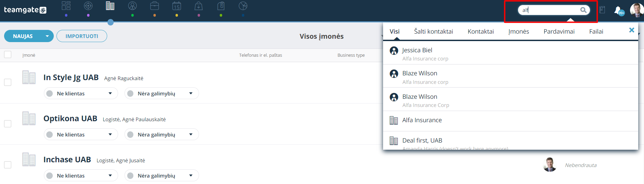Open the Optikona UAB company link

pos(70,118)
